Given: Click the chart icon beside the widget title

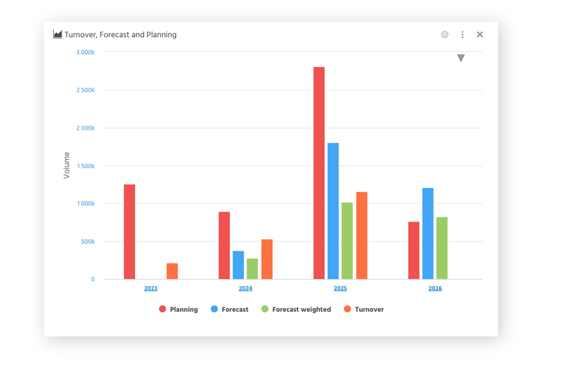Looking at the screenshot, I should [x=57, y=35].
